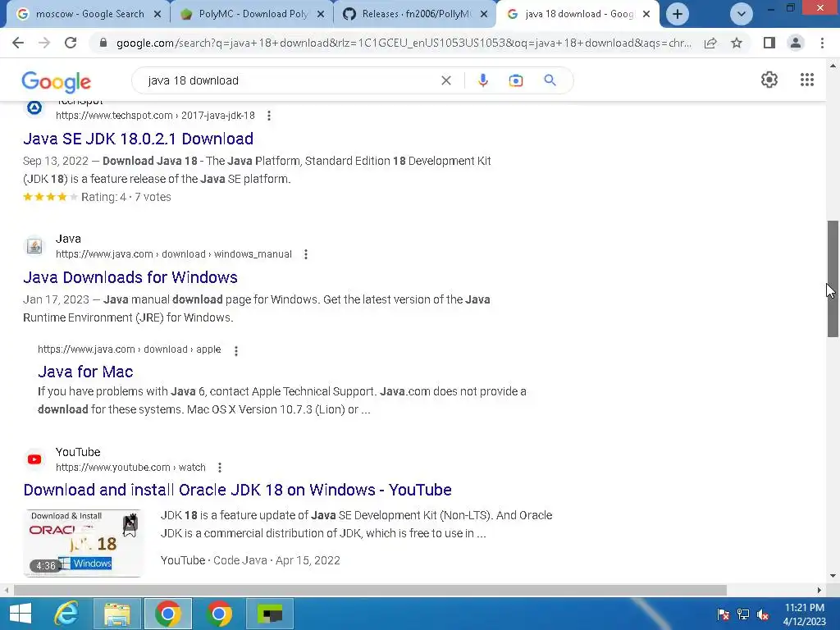Screen dimensions: 840x630
Task: Submit search with the magnifier icon
Action: (x=550, y=80)
